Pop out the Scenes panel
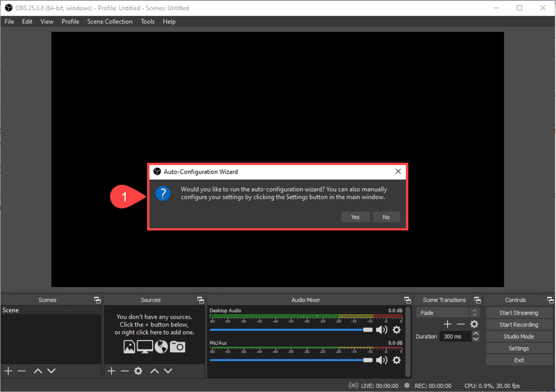Screen dimensions: 556x392 coord(97,300)
